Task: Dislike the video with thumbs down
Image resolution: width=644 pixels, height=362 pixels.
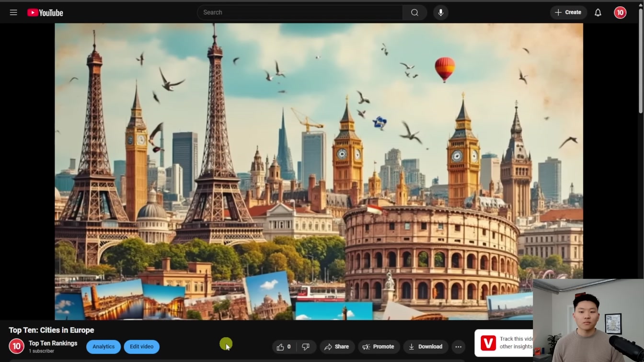Action: coord(306,347)
